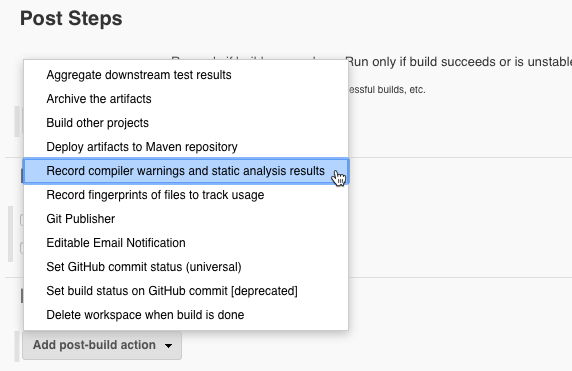Select Run only if build succeeds or is unstable
This screenshot has width=572, height=371.
click(458, 62)
